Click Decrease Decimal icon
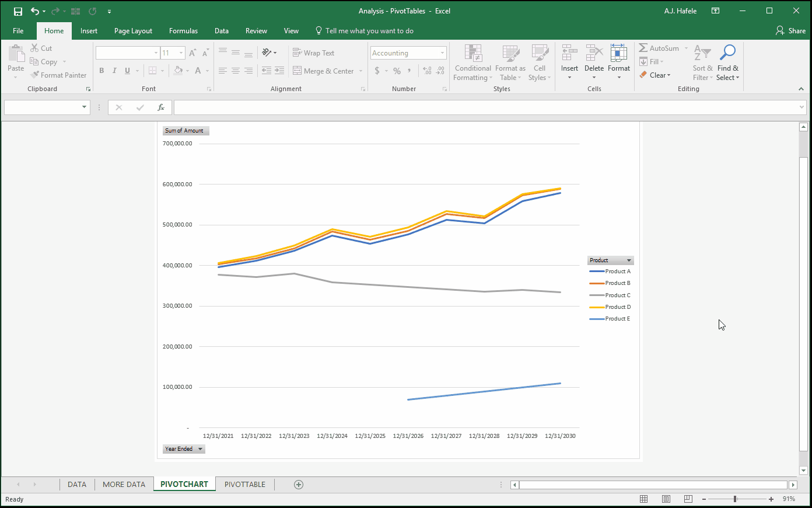 tap(440, 71)
